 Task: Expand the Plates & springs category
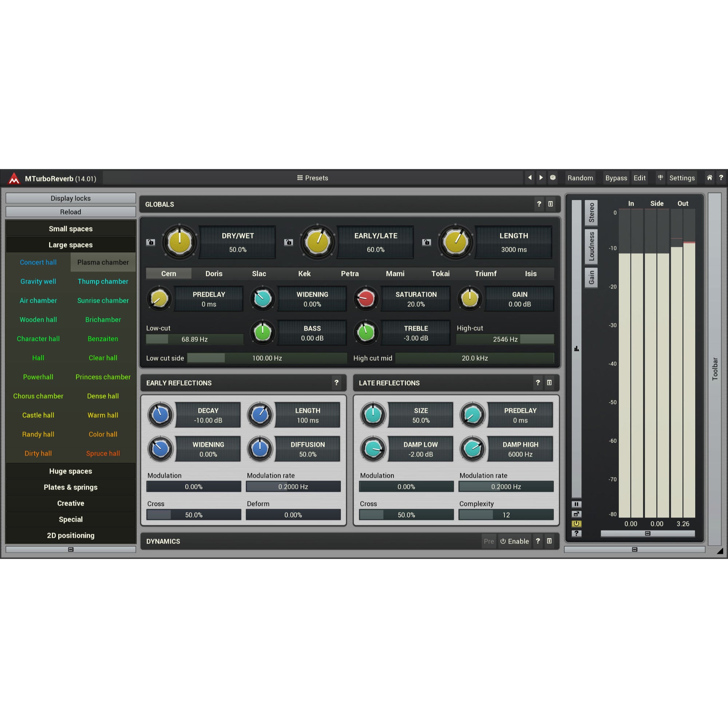[x=71, y=487]
